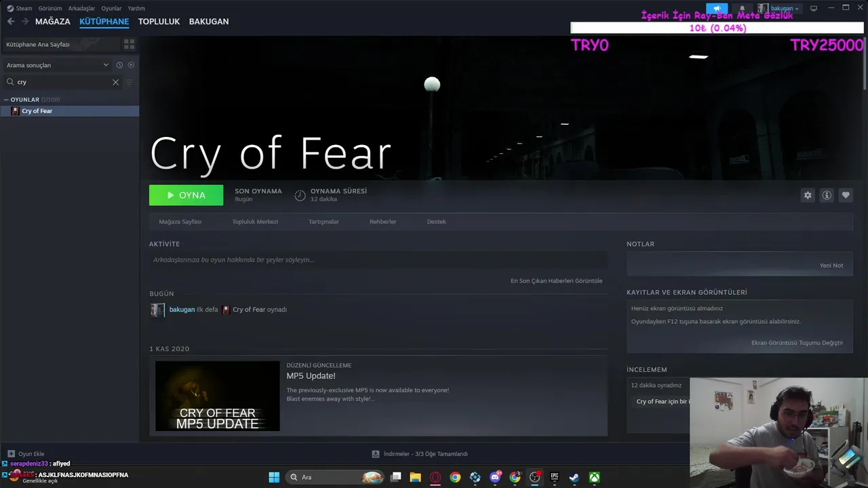Go to BAKUGAN profile tab

[x=209, y=22]
